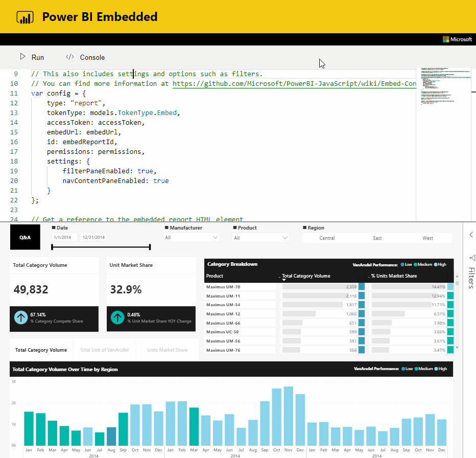The image size is (476, 458).
Task: Open the Product dropdown
Action: point(260,238)
